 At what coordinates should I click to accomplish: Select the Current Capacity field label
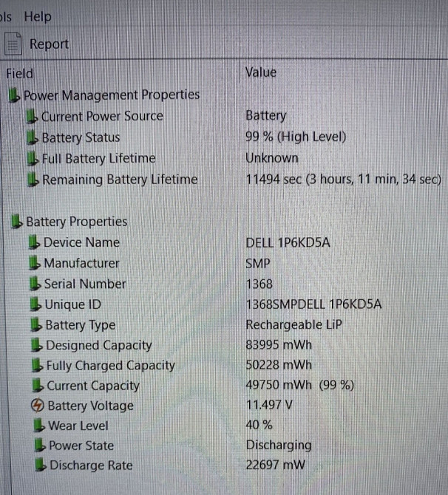pyautogui.click(x=93, y=386)
